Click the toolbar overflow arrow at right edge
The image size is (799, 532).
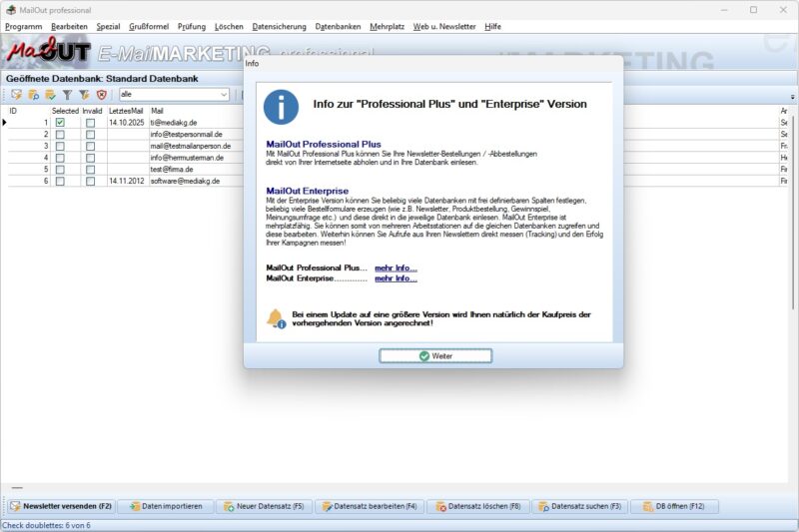tap(792, 97)
